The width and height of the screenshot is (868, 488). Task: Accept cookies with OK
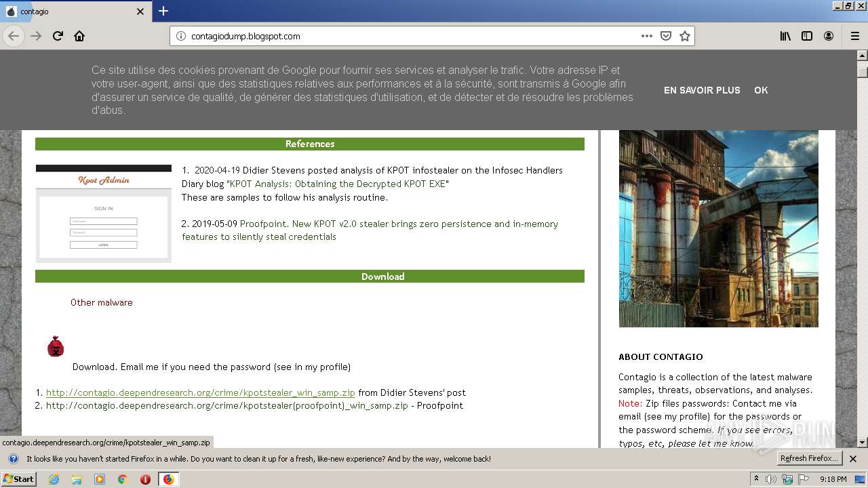click(x=761, y=90)
